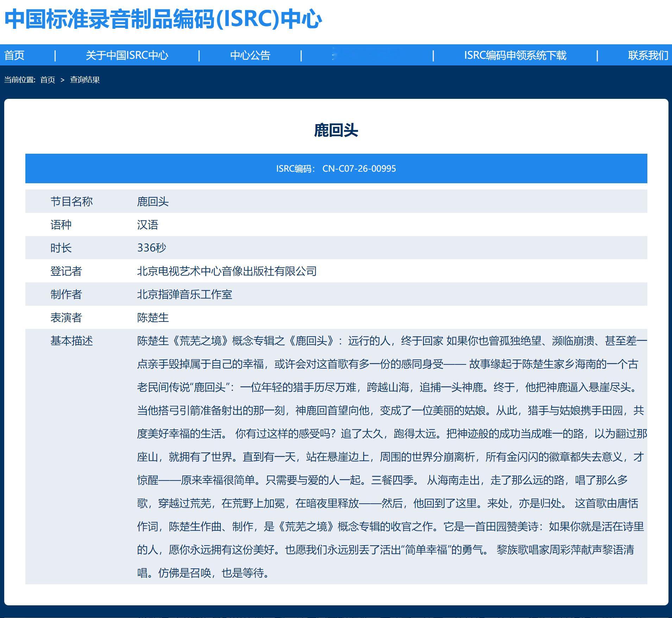Click the 登记者 row label
The image size is (672, 618).
(66, 271)
